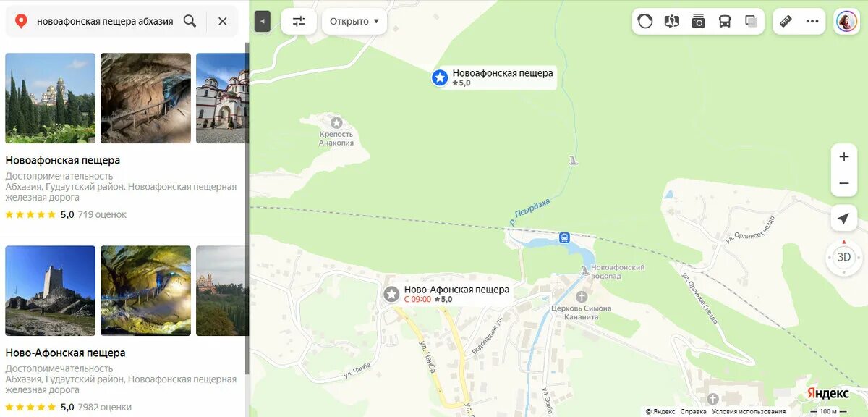The image size is (868, 417).
Task: Open the map layers book icon
Action: [672, 21]
